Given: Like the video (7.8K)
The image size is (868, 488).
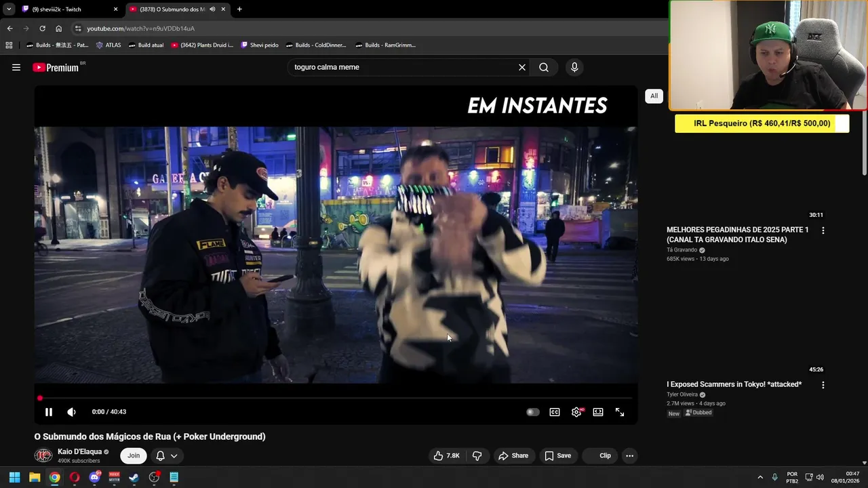Looking at the screenshot, I should [446, 455].
